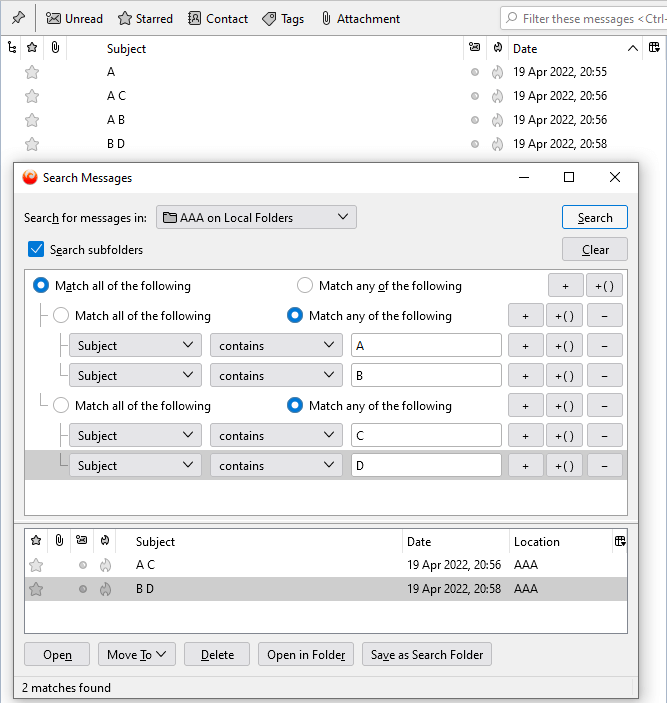Open the search folder location dropdown

256,217
